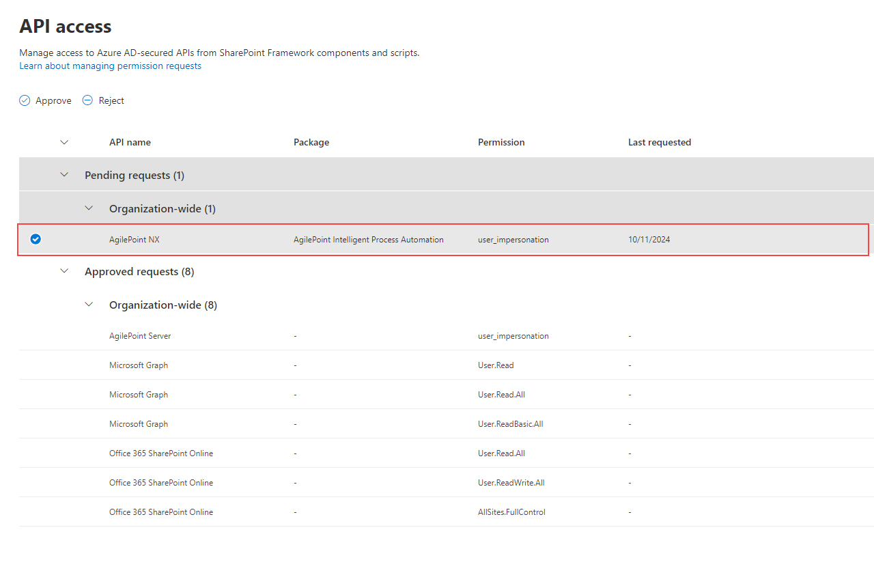Sort by Permission column header
Viewport: 874px width, 588px height.
click(x=501, y=142)
